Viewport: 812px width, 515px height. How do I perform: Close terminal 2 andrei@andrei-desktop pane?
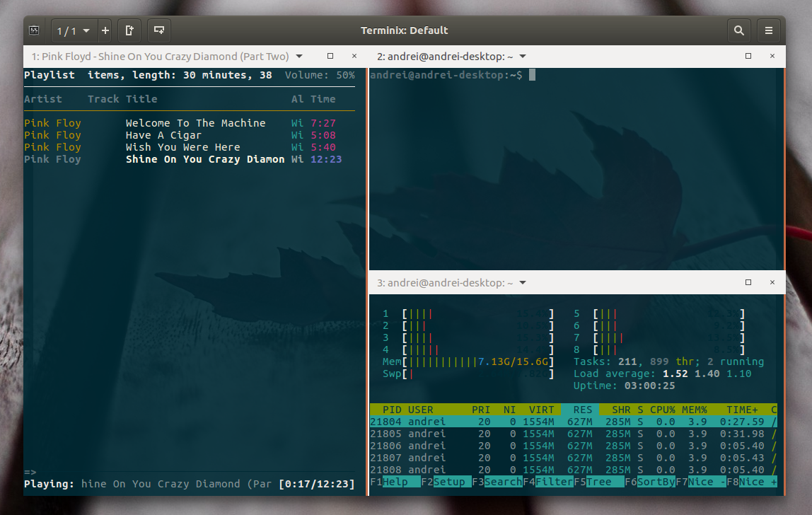pos(772,56)
